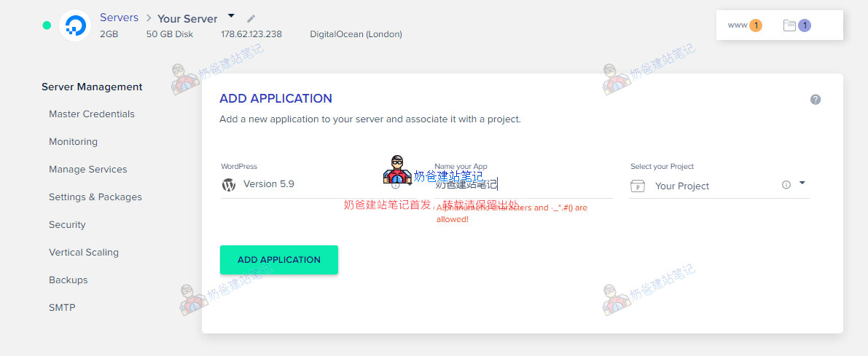Expand the Select your Project dropdown
This screenshot has height=356, width=868.
point(802,183)
